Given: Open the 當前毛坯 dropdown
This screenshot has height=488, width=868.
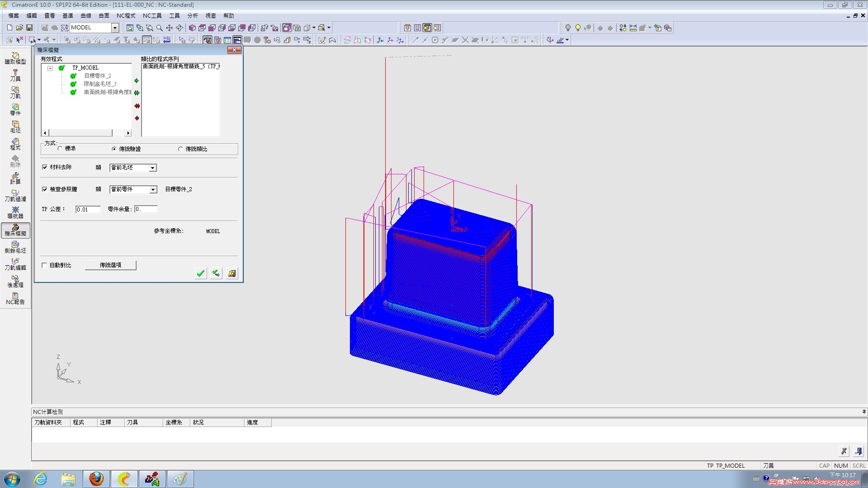Looking at the screenshot, I should [153, 168].
